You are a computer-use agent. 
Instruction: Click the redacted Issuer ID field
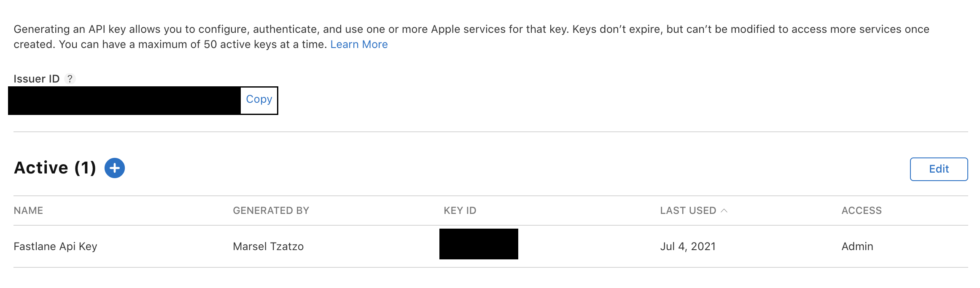pos(124,101)
